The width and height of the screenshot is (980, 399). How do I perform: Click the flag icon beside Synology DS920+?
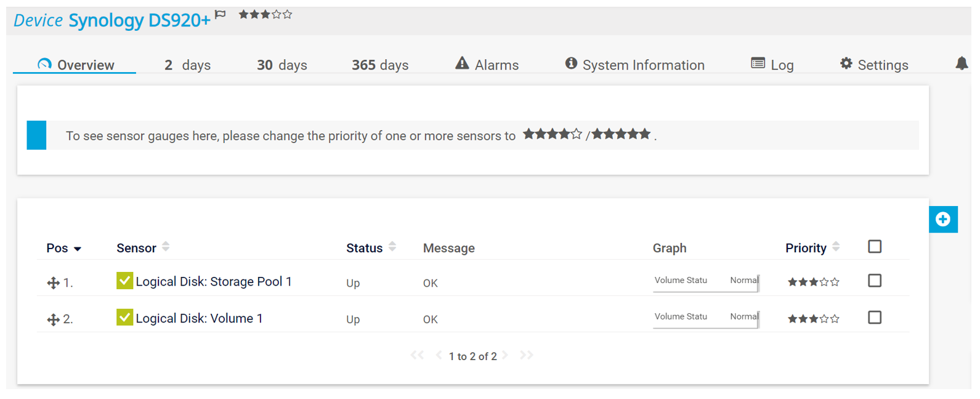(x=221, y=14)
